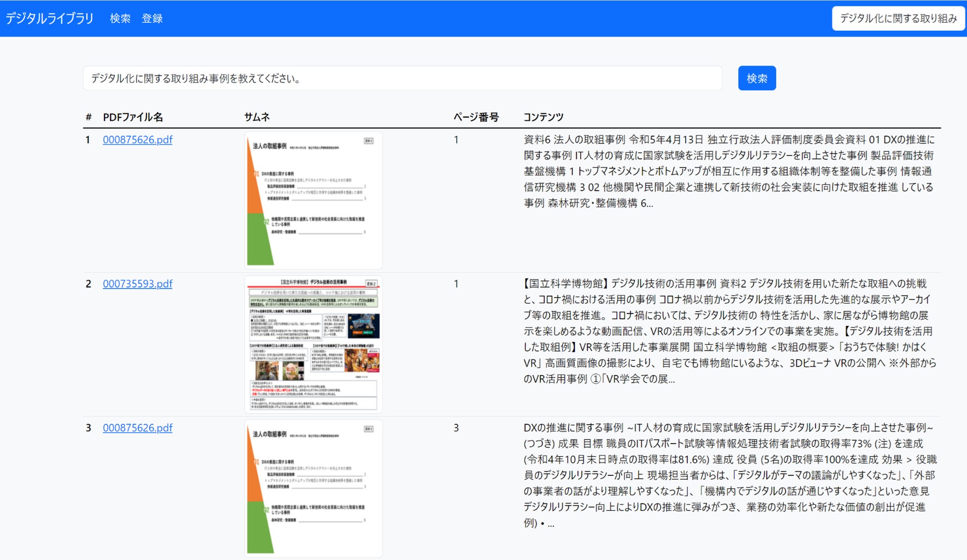Click the 資料6 法人の取組事例 content text
The height and width of the screenshot is (560, 967).
pos(729,171)
